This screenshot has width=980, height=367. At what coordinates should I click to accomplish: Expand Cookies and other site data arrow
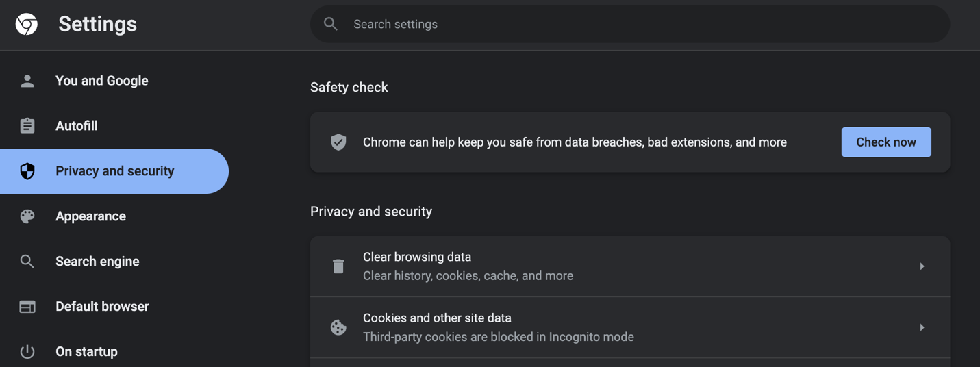[922, 327]
